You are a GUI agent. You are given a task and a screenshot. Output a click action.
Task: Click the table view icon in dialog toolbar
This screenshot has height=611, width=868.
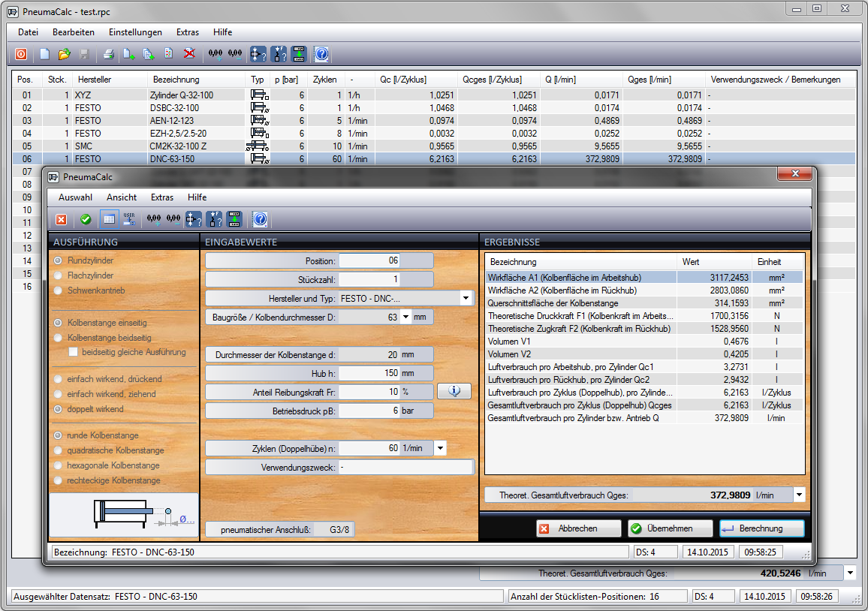tap(108, 219)
